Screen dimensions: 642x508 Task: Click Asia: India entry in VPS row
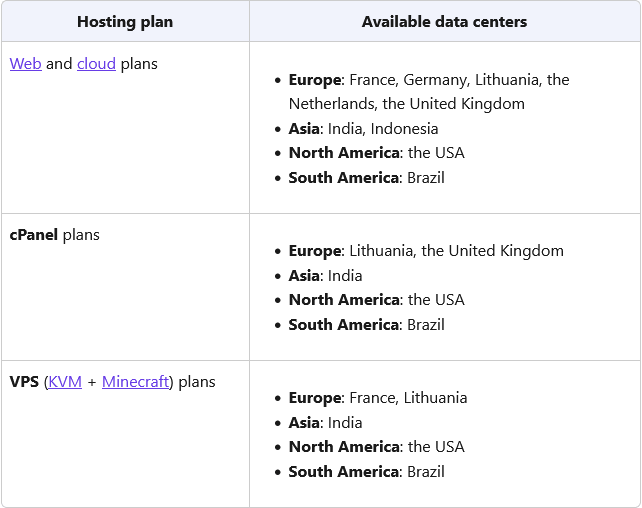325,423
